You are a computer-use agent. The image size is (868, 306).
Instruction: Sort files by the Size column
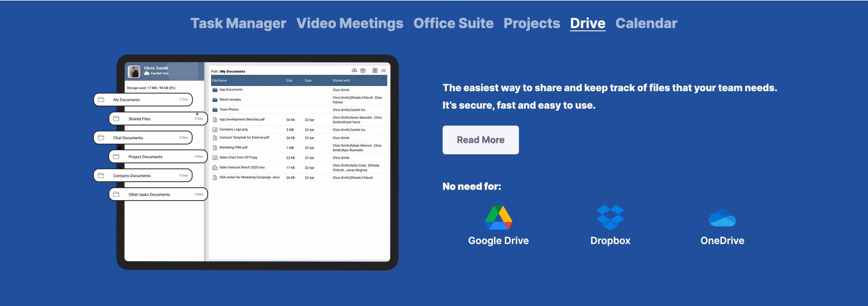(x=289, y=81)
